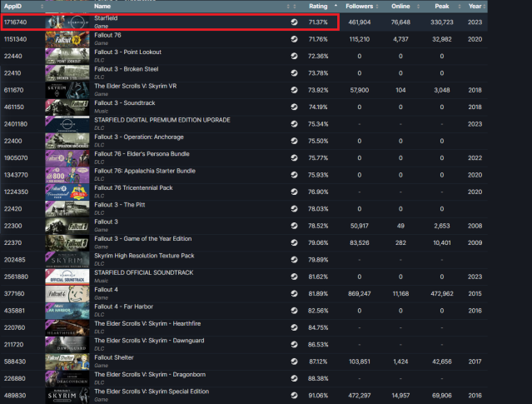This screenshot has width=532, height=404.
Task: Click Steam icon for Fallout 3 - Point Lookout
Action: (294, 56)
